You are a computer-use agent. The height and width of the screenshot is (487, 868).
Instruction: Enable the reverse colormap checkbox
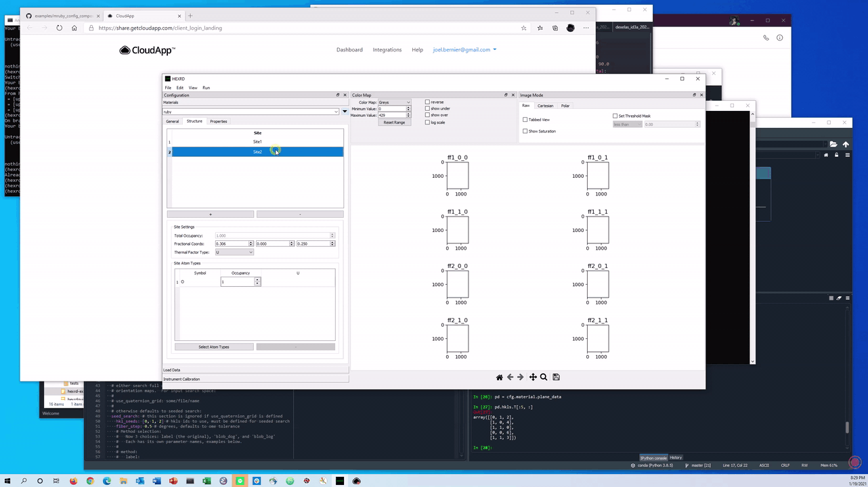point(427,102)
